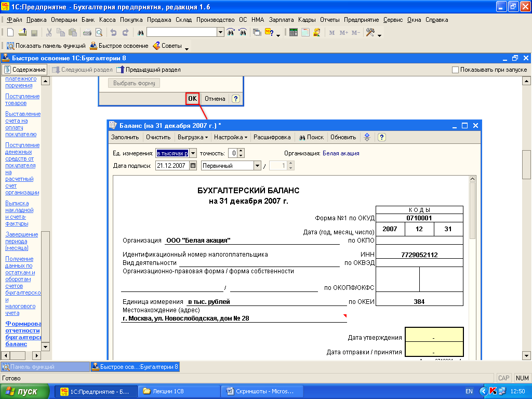Open the Белая акация organization link
Viewport: 532px width, 399px height.
[341, 153]
